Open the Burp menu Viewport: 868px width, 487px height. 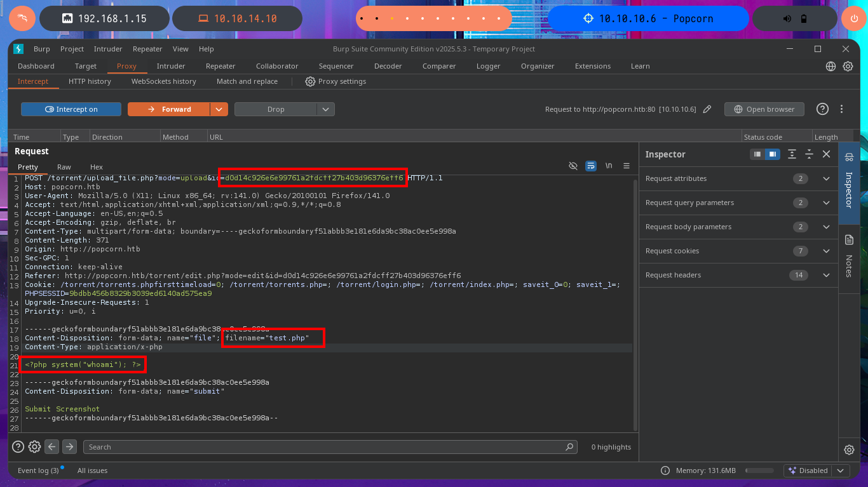(42, 49)
